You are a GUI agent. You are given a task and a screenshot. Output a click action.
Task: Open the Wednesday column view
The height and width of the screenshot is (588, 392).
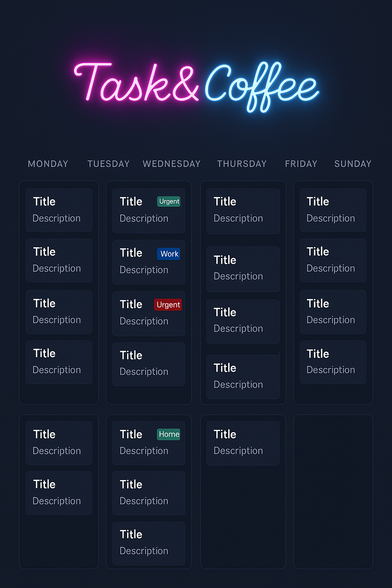pyautogui.click(x=171, y=164)
